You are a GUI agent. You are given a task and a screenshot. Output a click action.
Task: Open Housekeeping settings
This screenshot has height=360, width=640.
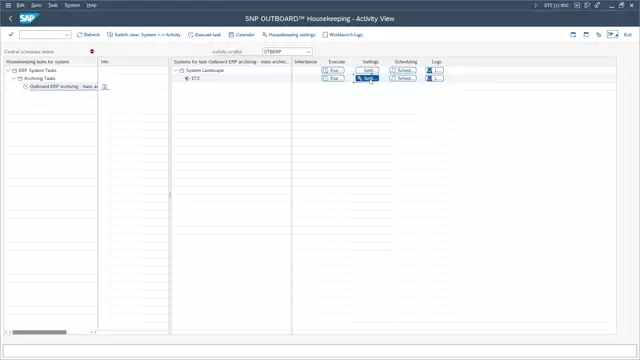(x=289, y=35)
